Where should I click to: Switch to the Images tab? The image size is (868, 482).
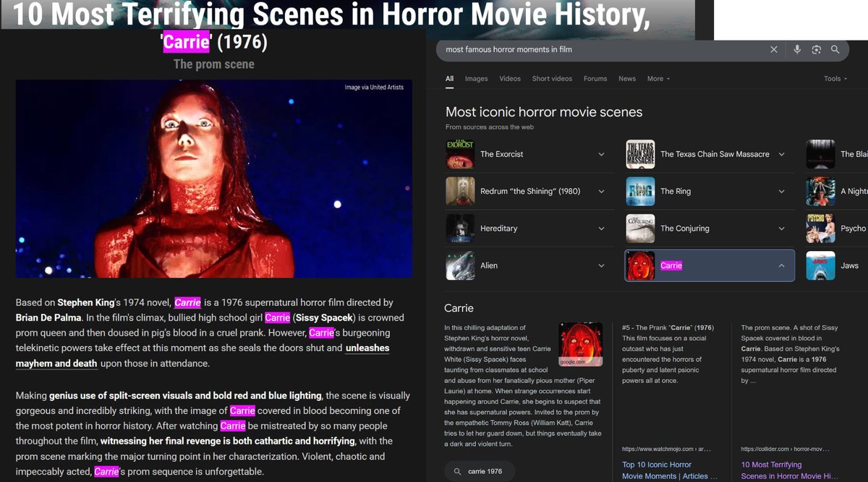pyautogui.click(x=476, y=78)
